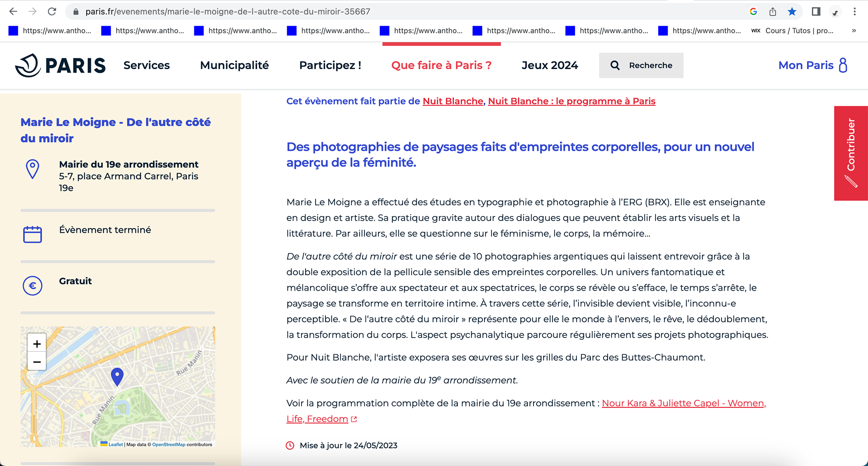The image size is (868, 466).
Task: Click the Mise à jour le 24/05/2023 text
Action: tap(349, 446)
